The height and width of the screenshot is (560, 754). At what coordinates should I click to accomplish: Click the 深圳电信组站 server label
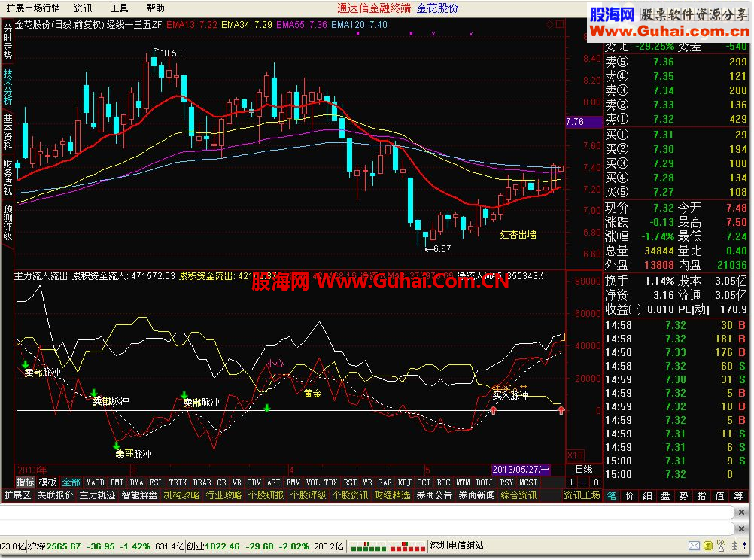point(457,546)
